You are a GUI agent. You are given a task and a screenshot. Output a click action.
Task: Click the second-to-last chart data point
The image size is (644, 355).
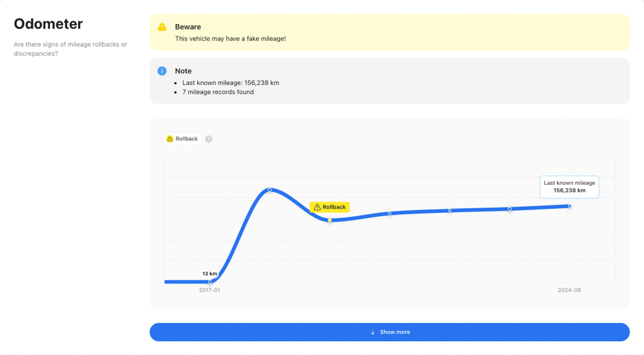click(509, 209)
